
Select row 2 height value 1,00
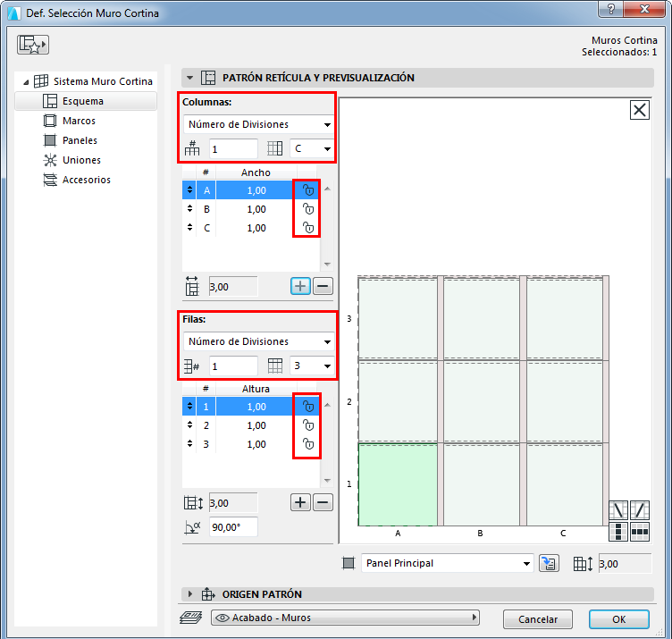(256, 425)
